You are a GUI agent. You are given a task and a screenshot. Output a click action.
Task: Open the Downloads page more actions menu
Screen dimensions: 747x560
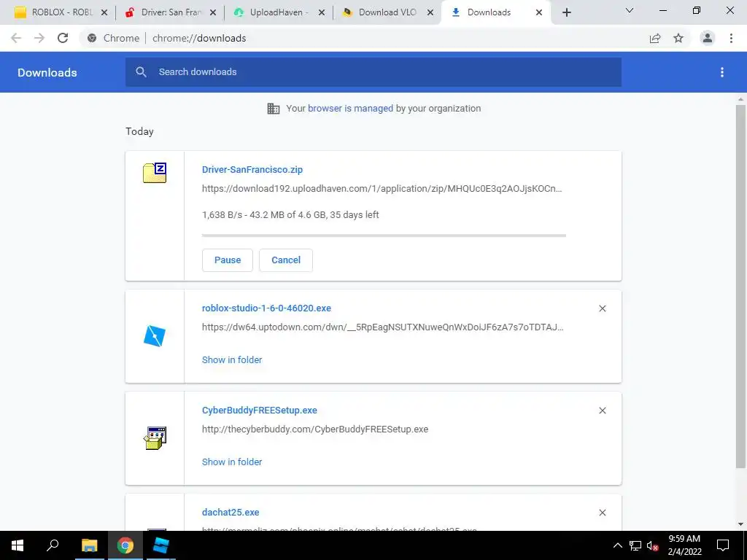(x=722, y=72)
